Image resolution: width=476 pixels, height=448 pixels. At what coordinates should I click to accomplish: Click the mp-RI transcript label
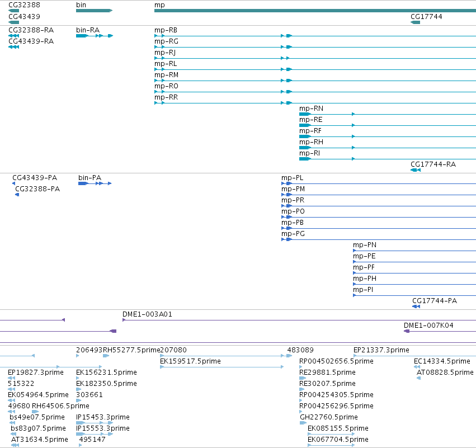pos(310,153)
